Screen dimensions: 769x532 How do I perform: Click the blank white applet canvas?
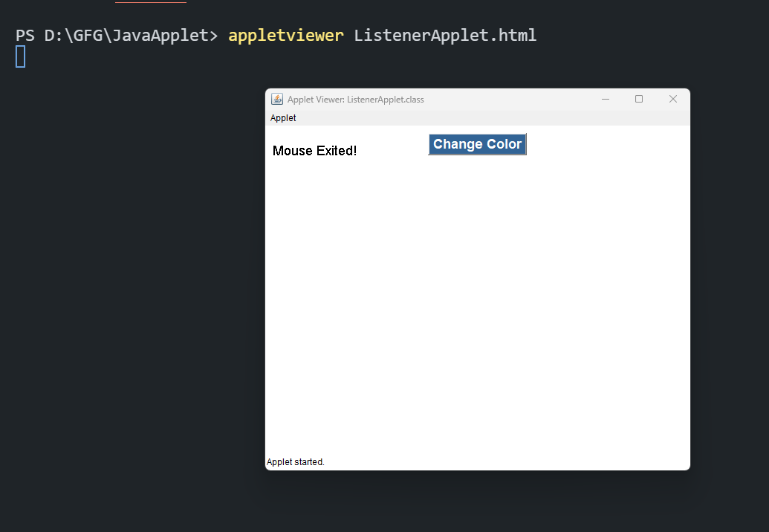pos(477,304)
